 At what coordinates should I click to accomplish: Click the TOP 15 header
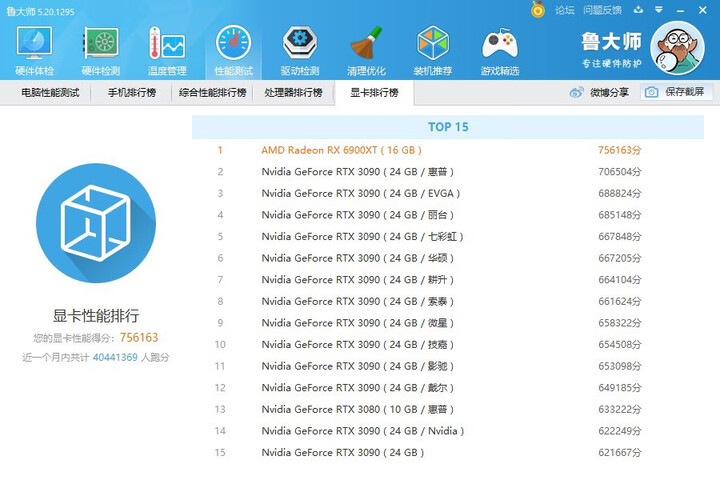pos(448,127)
